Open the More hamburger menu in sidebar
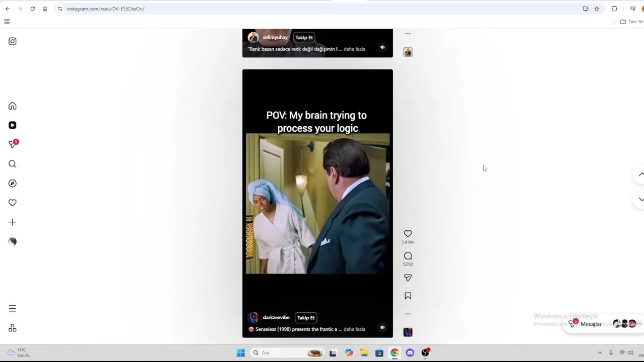 tap(13, 309)
